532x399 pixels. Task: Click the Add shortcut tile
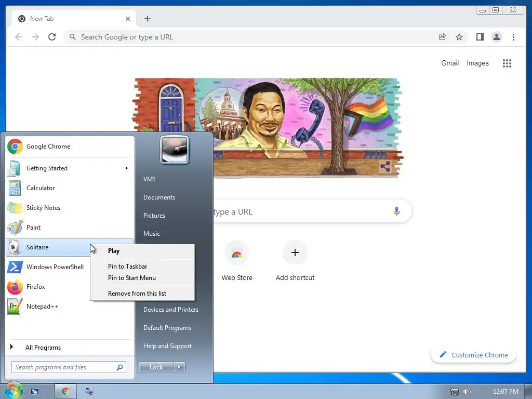click(x=295, y=261)
